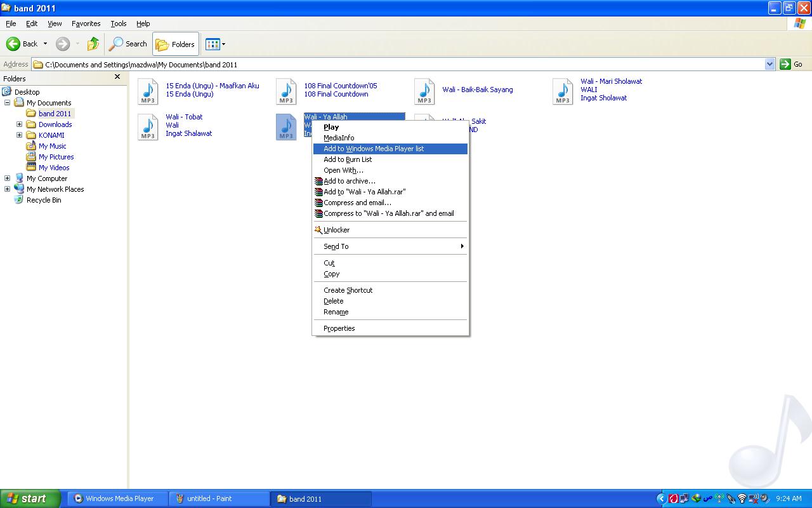Select My Music in folder tree
Screen dimensions: 812x508
(52, 146)
